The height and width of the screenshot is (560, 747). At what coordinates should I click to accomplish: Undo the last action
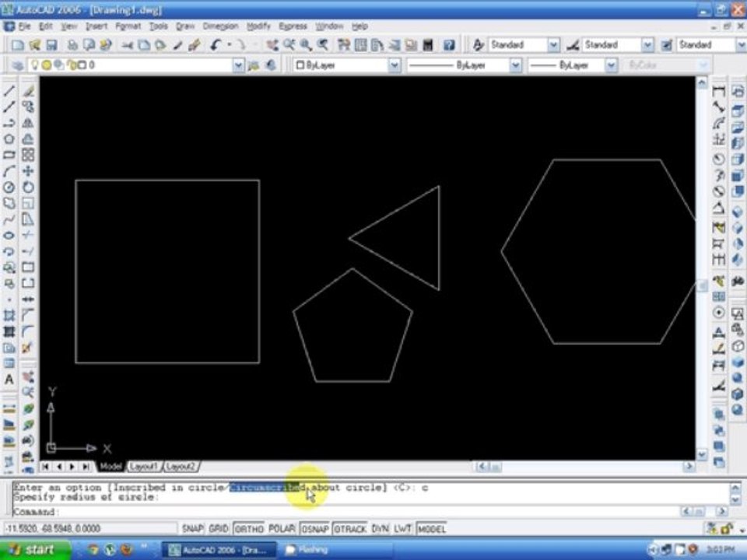tap(216, 45)
